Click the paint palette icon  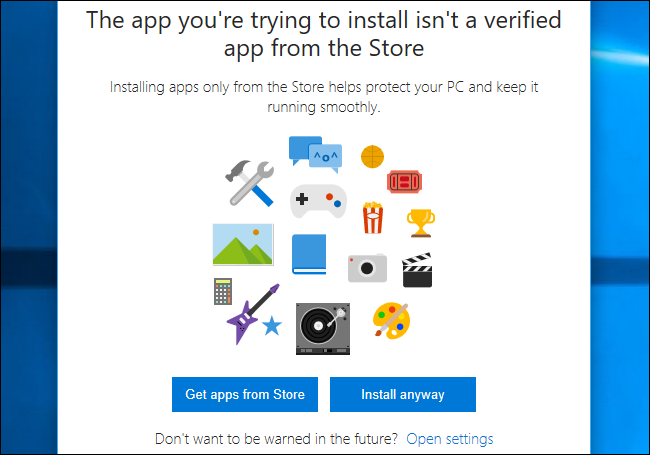(390, 322)
